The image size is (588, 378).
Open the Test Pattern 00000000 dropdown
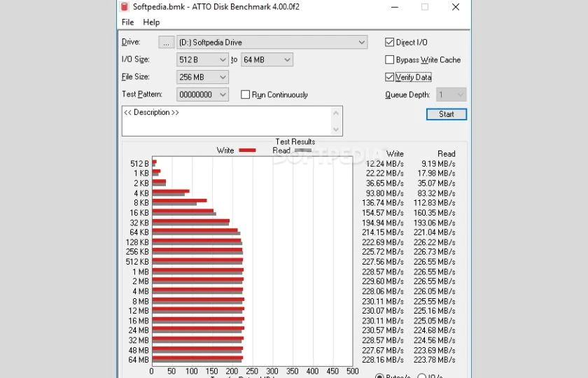tap(202, 94)
